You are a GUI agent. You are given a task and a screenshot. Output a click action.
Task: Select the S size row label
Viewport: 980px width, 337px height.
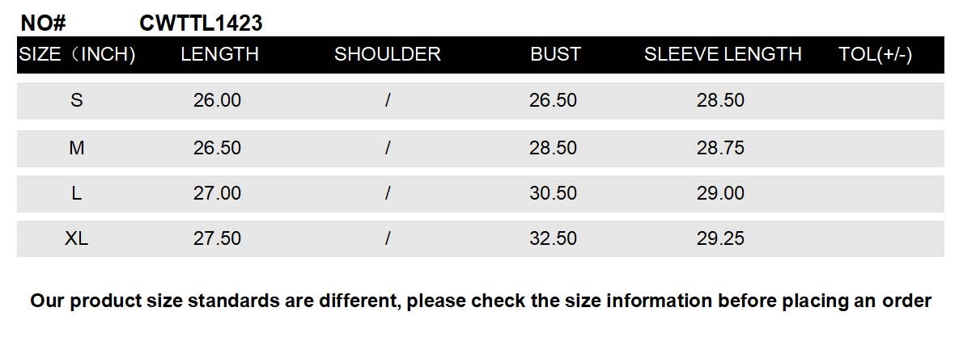tap(77, 101)
